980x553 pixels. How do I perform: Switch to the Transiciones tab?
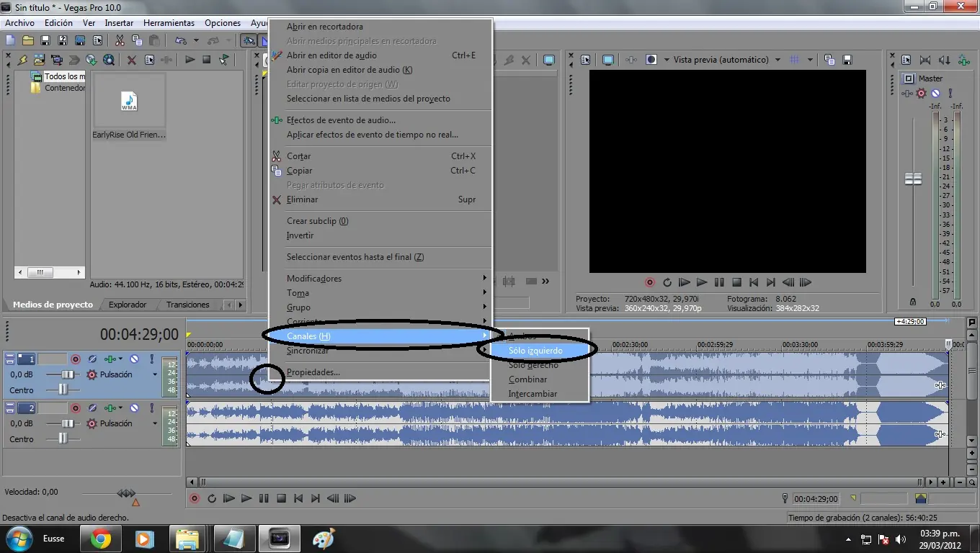tap(188, 305)
